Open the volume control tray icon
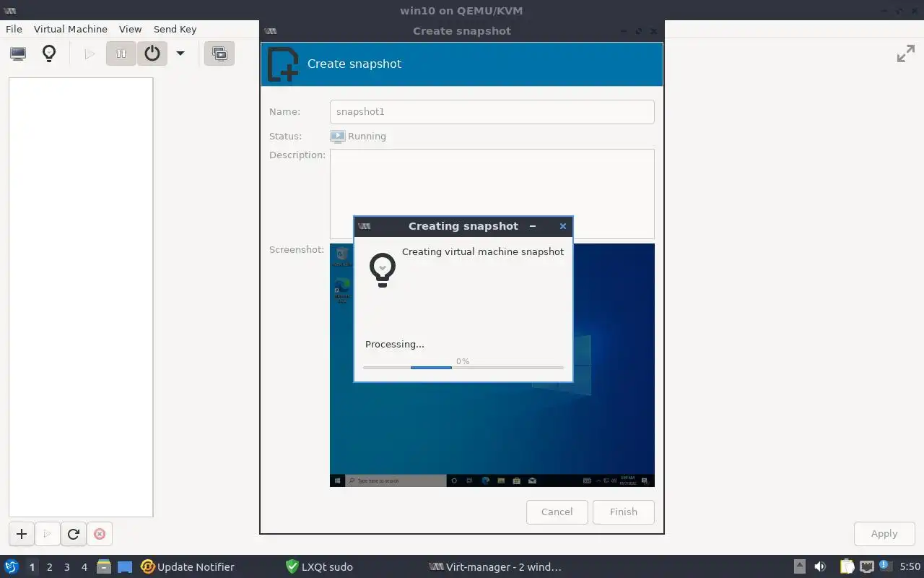The width and height of the screenshot is (924, 578). pyautogui.click(x=820, y=567)
